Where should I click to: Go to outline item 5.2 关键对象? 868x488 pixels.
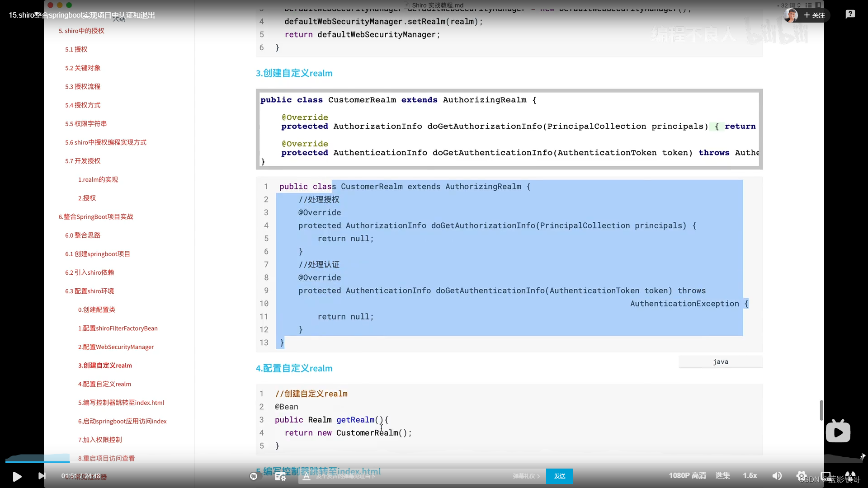click(83, 68)
